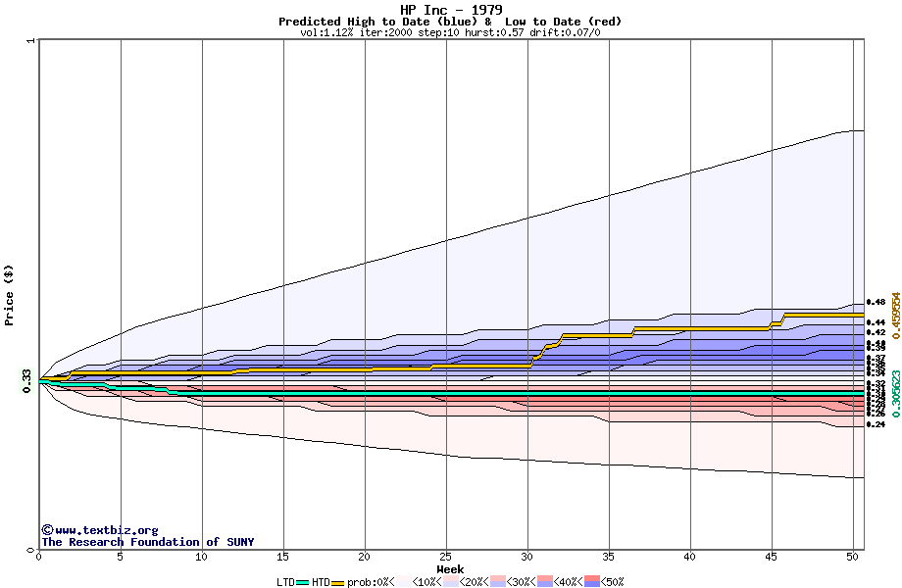Click the '1' at top of the y-axis
This screenshot has height=588, width=902.
pyautogui.click(x=31, y=40)
